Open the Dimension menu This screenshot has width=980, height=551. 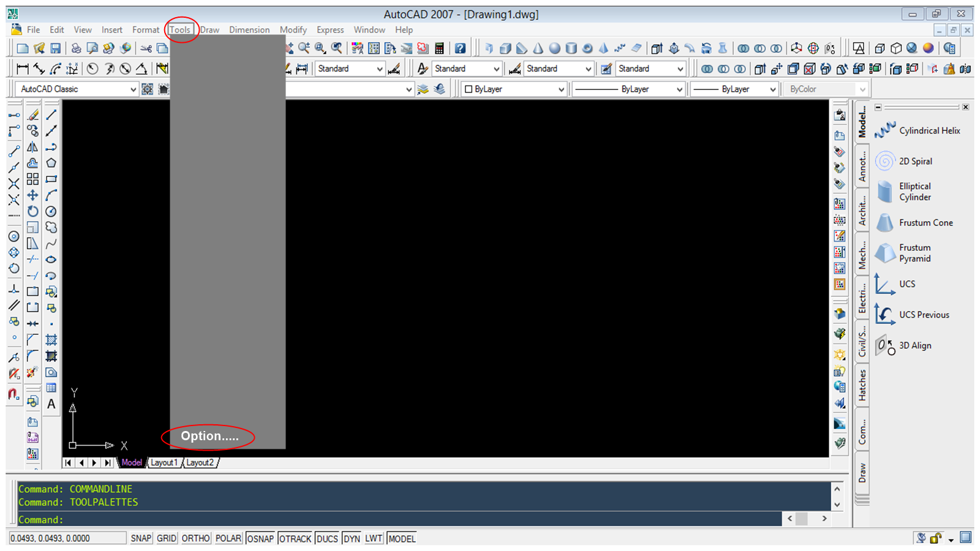tap(249, 29)
